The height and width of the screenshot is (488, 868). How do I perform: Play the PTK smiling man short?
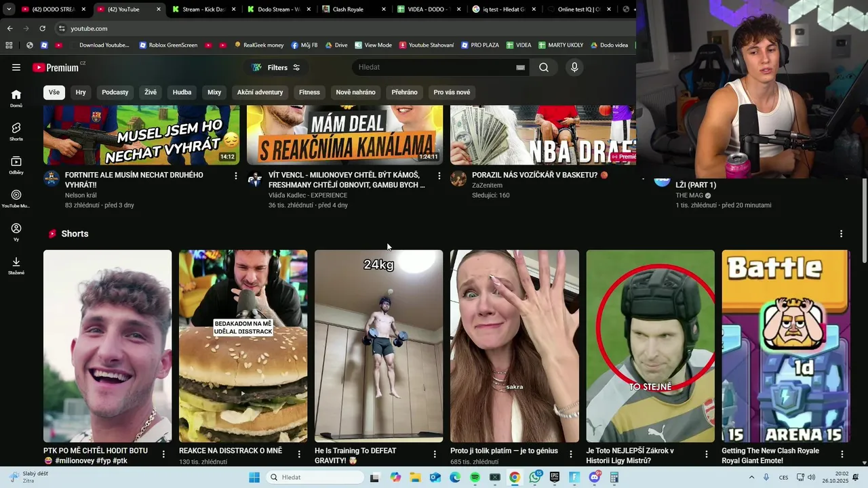tap(107, 346)
